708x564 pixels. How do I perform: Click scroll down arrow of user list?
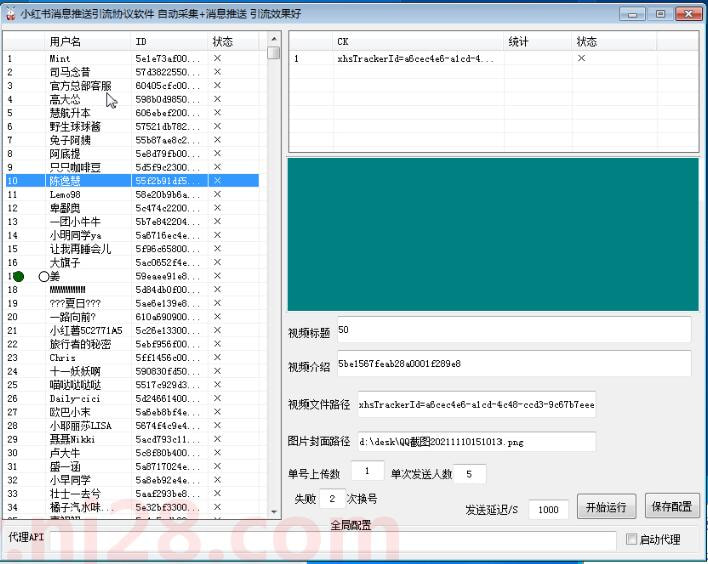(x=273, y=512)
